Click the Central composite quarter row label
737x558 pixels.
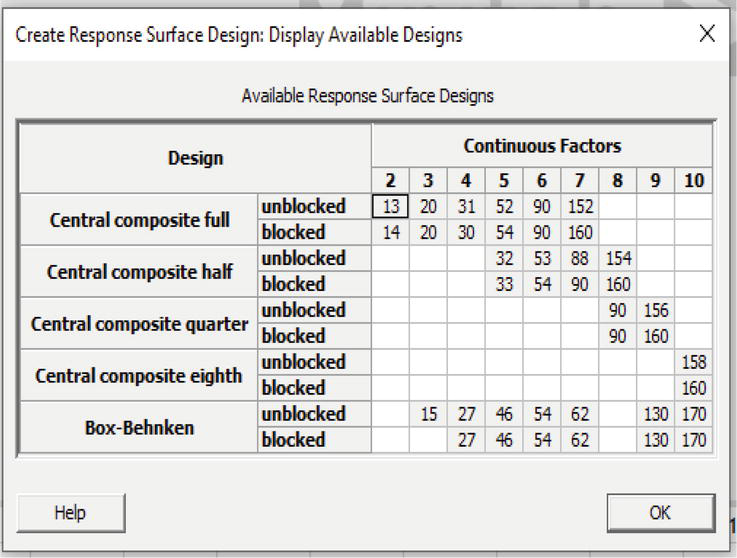pos(139,323)
